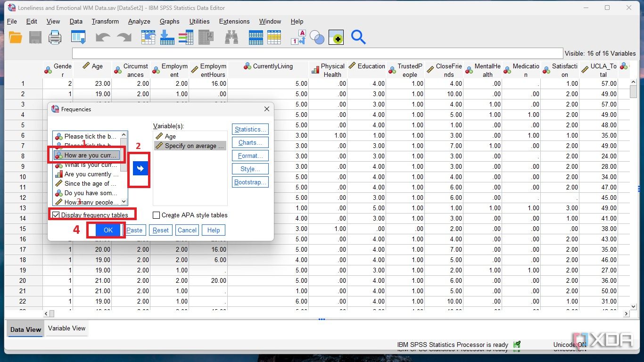Select 'Since the age of' list item
This screenshot has height=362, width=644.
87,183
